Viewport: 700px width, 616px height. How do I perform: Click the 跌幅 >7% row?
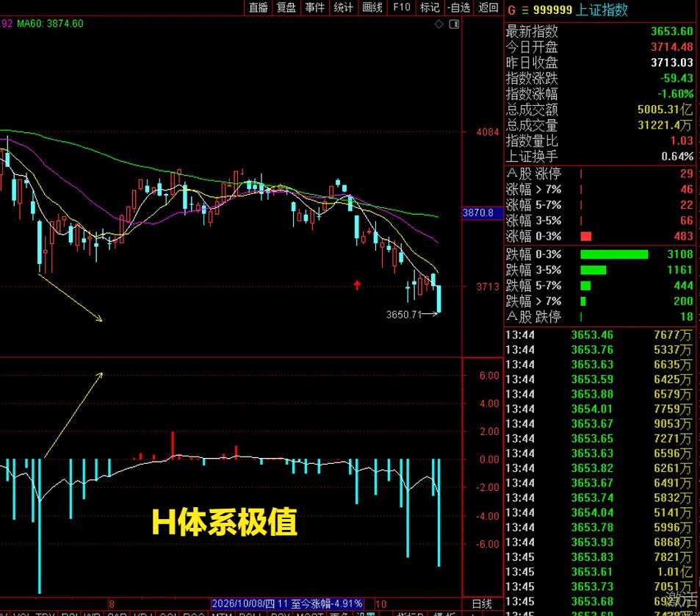(599, 301)
